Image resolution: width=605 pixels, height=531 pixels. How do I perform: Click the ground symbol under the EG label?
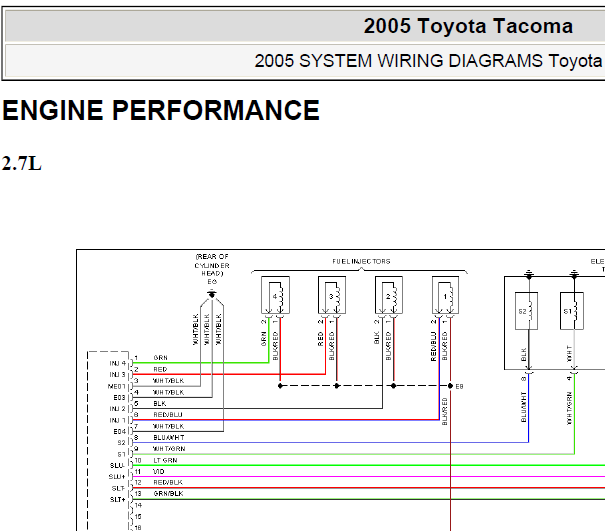coord(211,294)
